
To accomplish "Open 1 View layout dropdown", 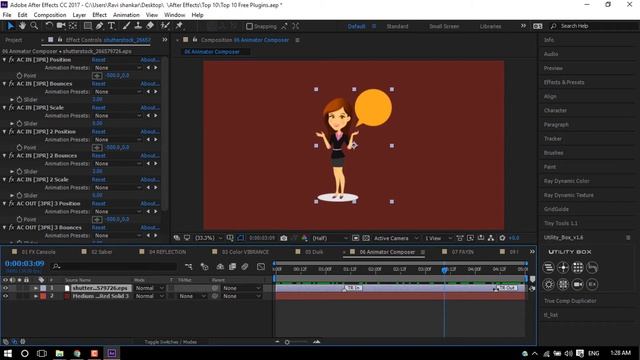I will [438, 238].
